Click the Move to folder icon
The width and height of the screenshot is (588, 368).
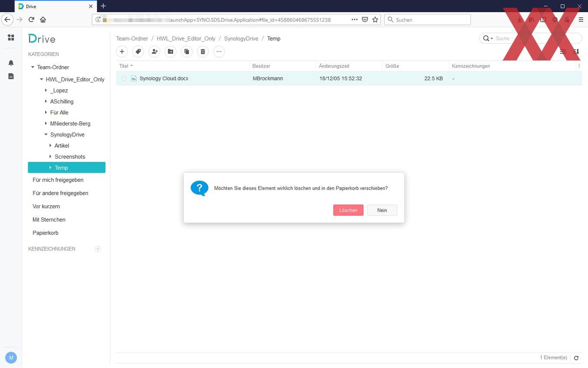[x=170, y=52]
